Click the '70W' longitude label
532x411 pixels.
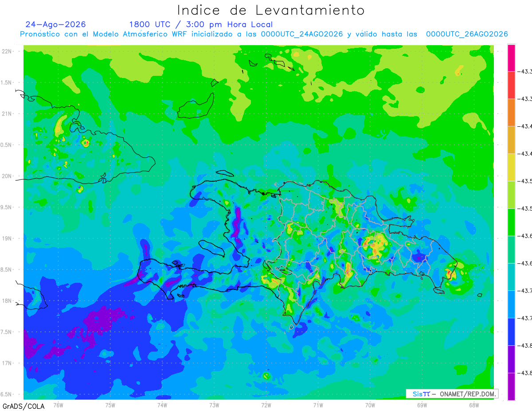click(x=370, y=404)
